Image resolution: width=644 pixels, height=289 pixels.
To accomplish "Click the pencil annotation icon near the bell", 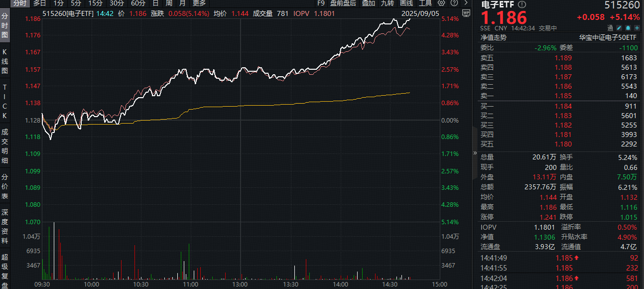I will tap(619, 27).
